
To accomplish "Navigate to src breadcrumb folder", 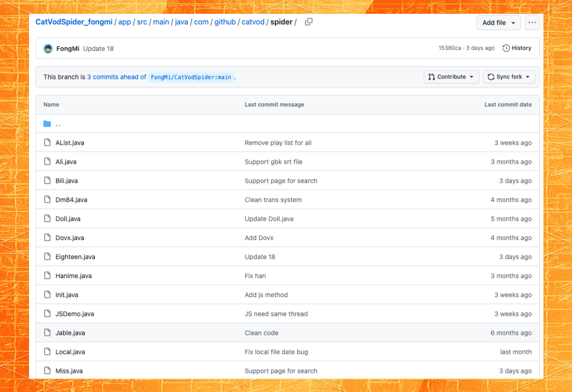I will [142, 22].
